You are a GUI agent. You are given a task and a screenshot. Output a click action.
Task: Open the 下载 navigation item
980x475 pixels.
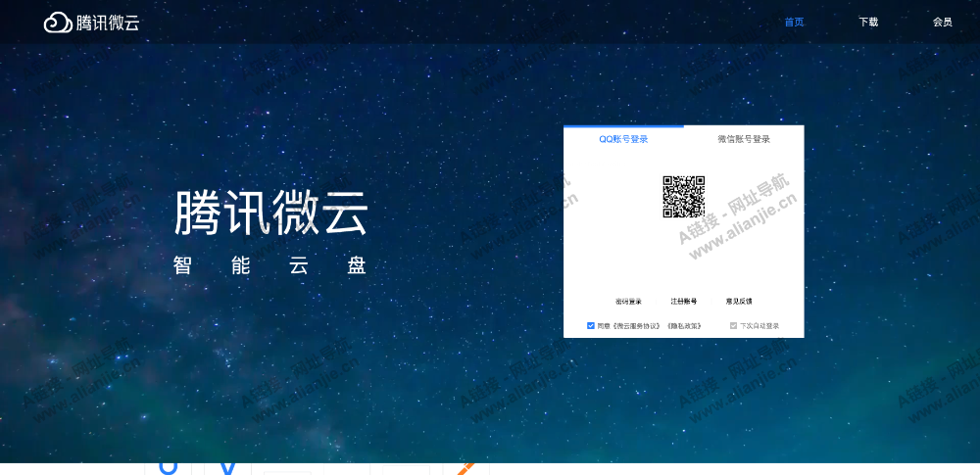coord(868,22)
